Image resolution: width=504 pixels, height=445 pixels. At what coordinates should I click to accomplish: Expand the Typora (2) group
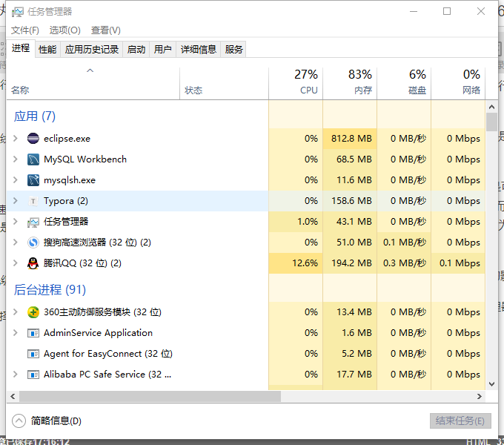15,201
